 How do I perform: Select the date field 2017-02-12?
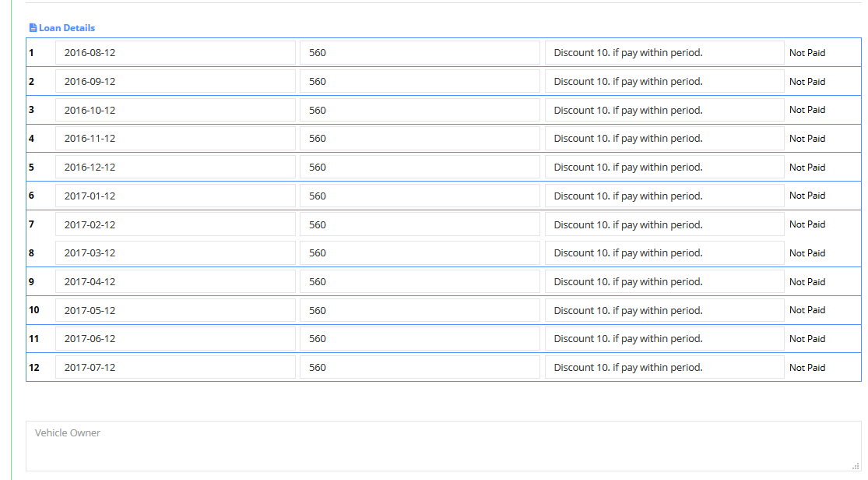175,224
